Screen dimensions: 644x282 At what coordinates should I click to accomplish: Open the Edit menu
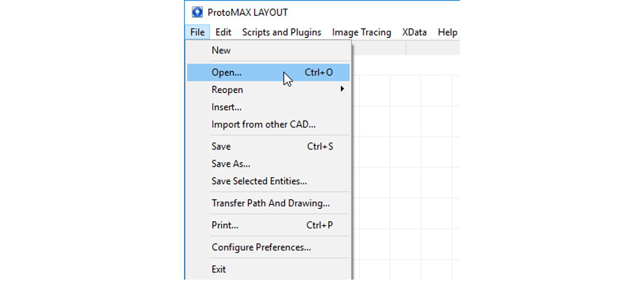coord(223,32)
